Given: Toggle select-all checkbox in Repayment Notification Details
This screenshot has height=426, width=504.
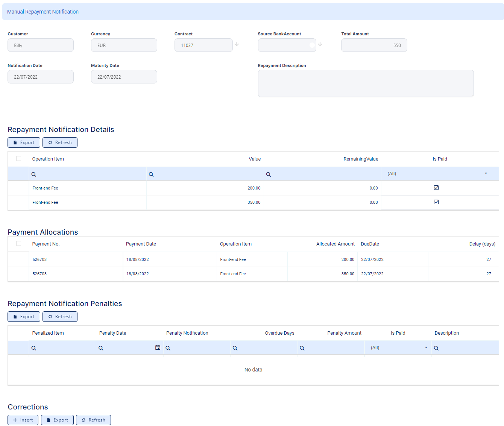Looking at the screenshot, I should [x=18, y=159].
